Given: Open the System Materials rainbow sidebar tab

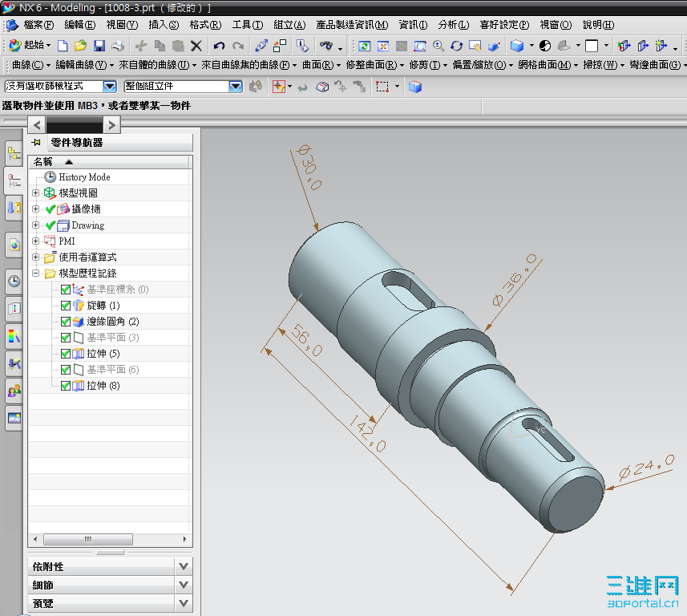Looking at the screenshot, I should 14,336.
